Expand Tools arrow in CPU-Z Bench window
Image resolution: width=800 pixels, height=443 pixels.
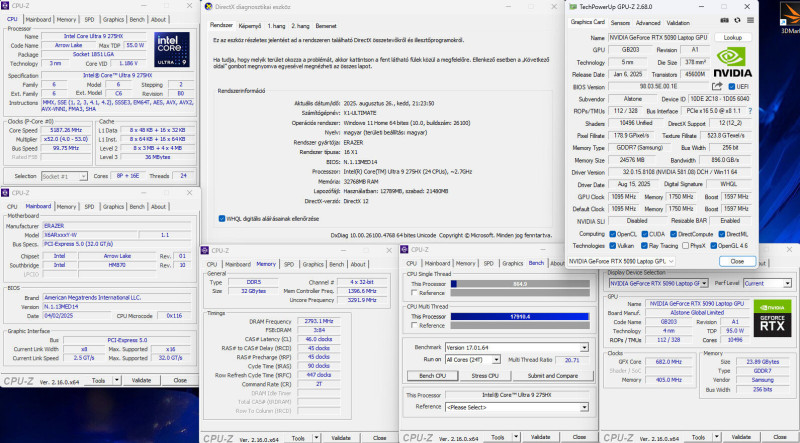click(x=516, y=437)
